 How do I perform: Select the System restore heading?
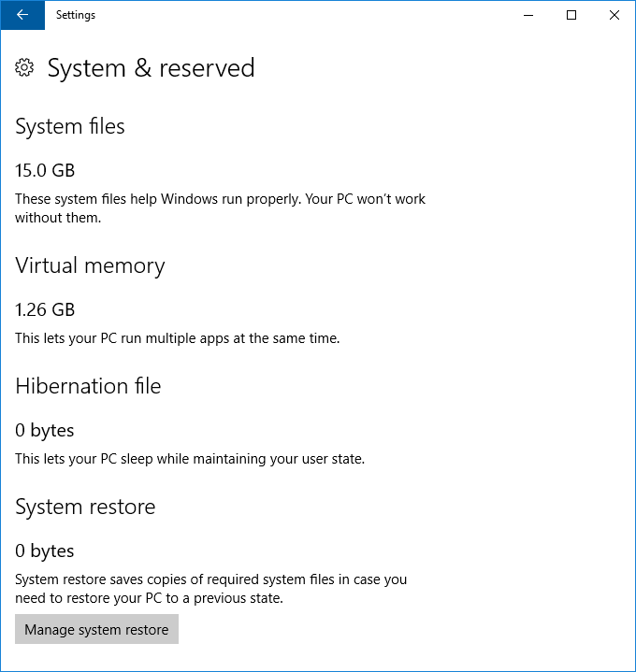click(x=85, y=507)
